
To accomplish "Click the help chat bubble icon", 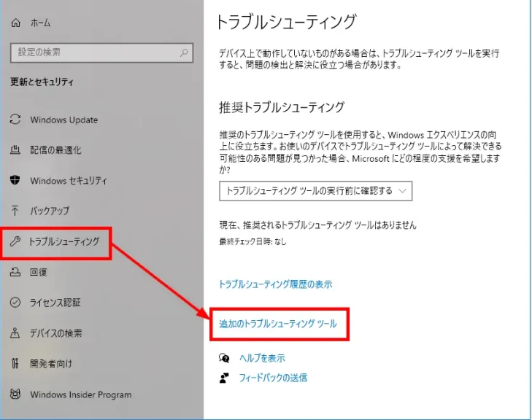I will (224, 358).
